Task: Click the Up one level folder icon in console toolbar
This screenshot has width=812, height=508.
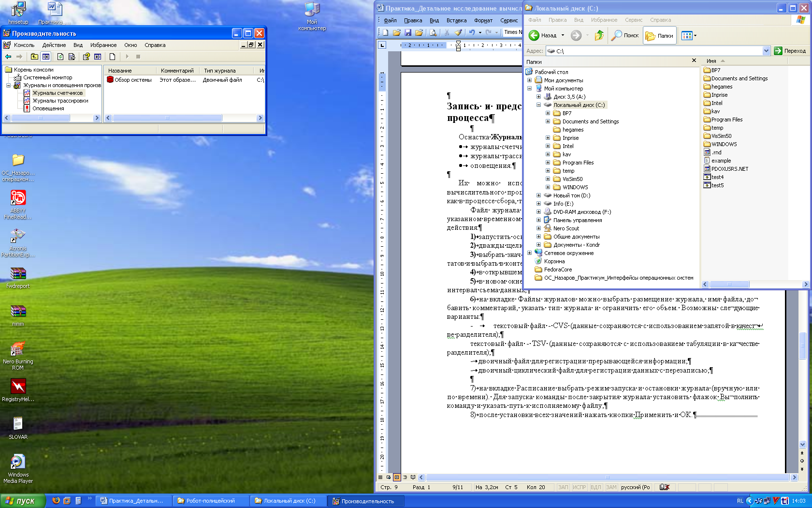Action: (34, 57)
